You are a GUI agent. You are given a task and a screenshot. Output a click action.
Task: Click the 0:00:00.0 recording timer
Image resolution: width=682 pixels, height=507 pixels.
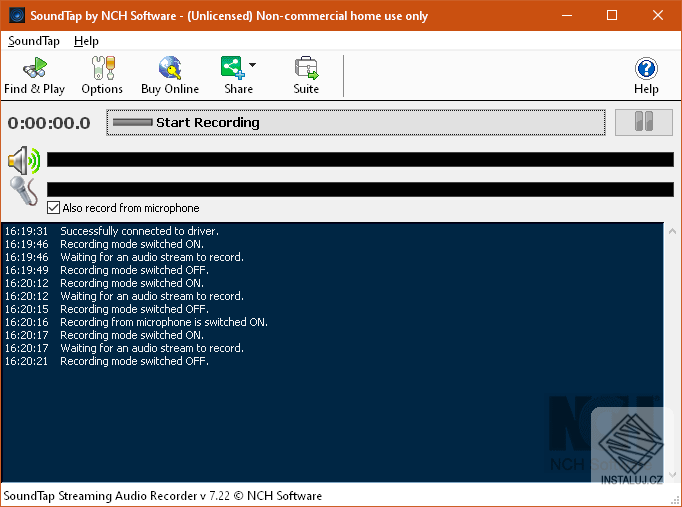coord(49,123)
